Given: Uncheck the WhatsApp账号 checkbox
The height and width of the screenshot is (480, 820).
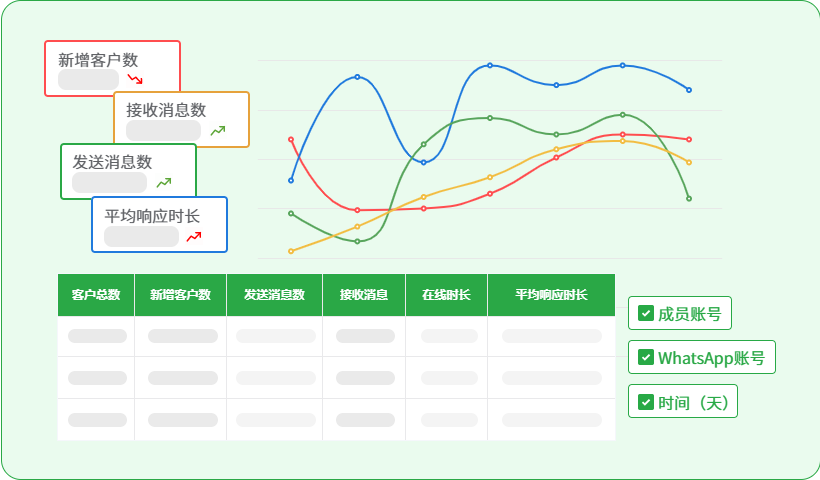Looking at the screenshot, I should click(646, 357).
